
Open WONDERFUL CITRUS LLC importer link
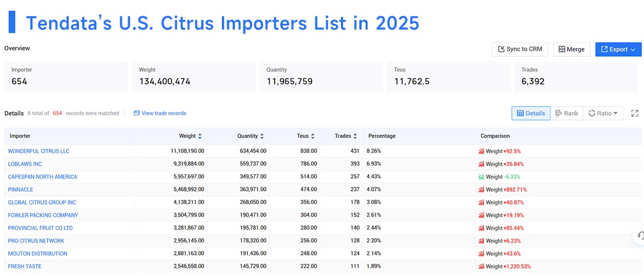coord(38,151)
